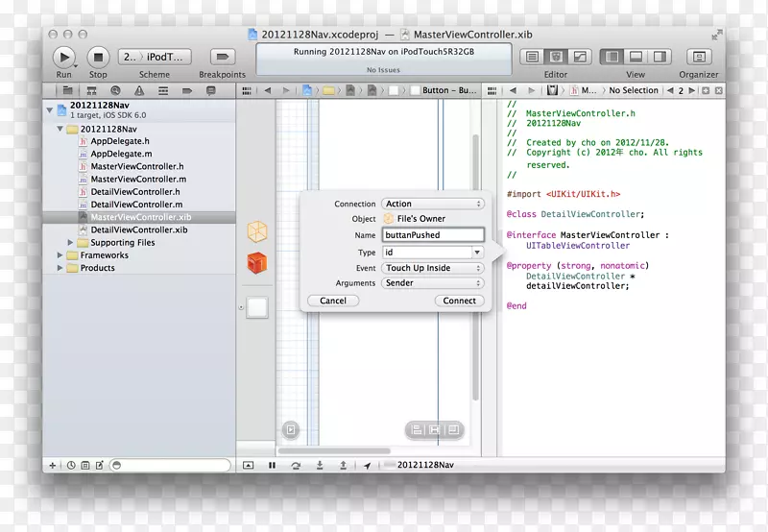This screenshot has height=532, width=768.
Task: Show the Debug navigator
Action: click(163, 90)
